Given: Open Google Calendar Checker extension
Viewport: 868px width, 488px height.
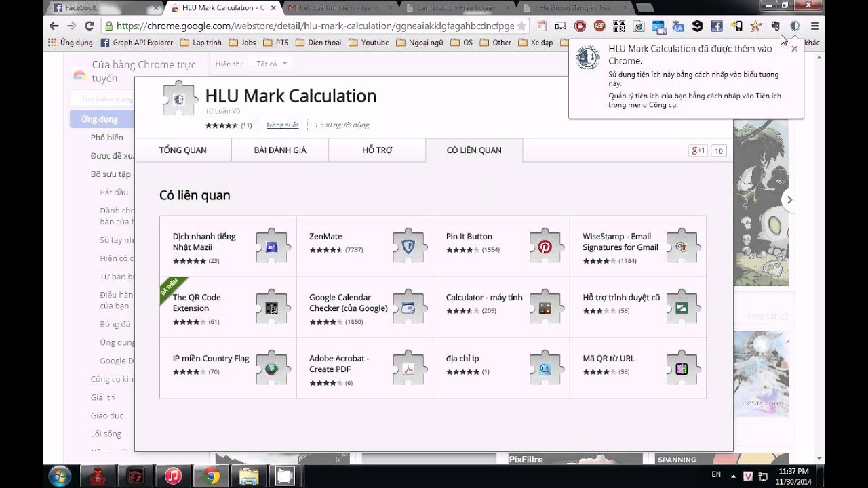Looking at the screenshot, I should (x=349, y=303).
